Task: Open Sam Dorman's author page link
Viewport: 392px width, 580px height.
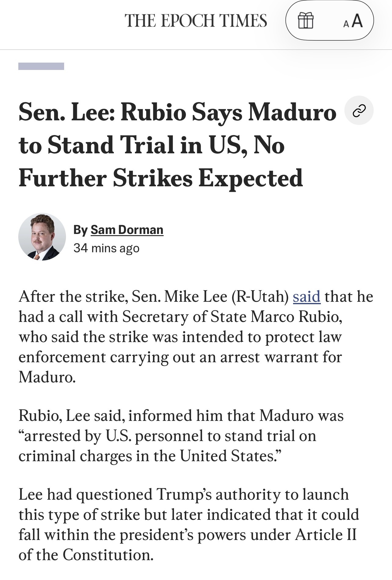Action: (127, 229)
